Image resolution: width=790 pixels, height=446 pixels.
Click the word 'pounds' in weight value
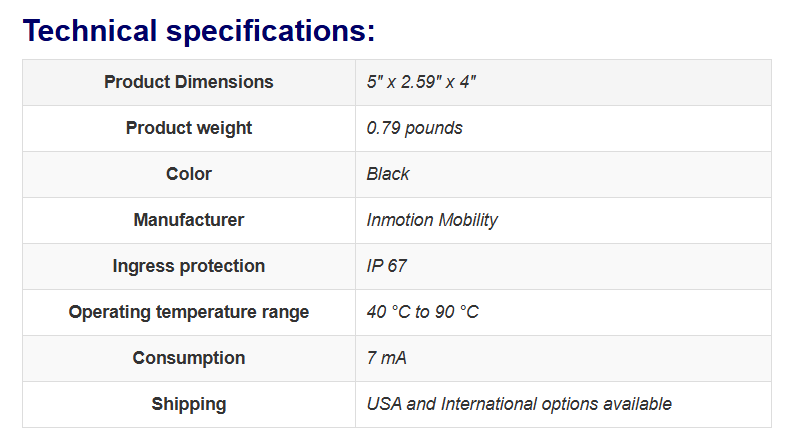[x=434, y=128]
